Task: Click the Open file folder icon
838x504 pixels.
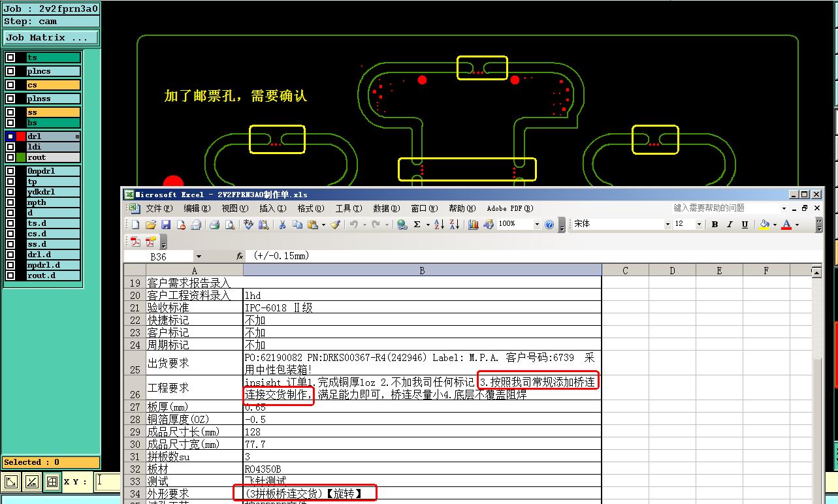Action: pyautogui.click(x=150, y=225)
